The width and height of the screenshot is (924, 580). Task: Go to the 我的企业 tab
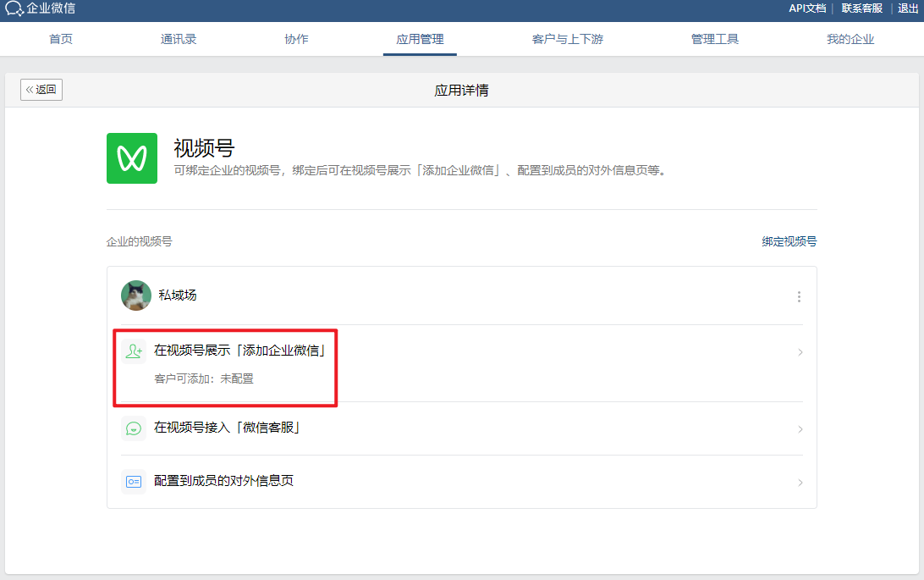point(850,39)
